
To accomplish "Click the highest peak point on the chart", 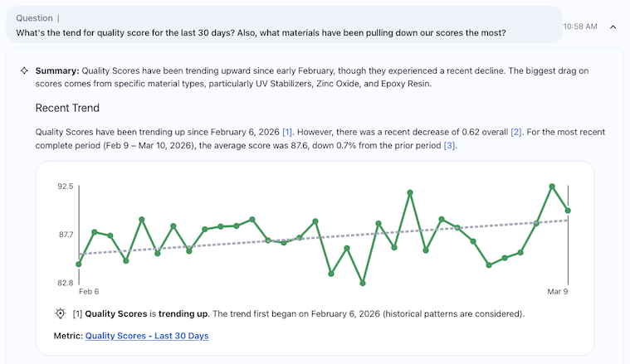I will (x=552, y=187).
